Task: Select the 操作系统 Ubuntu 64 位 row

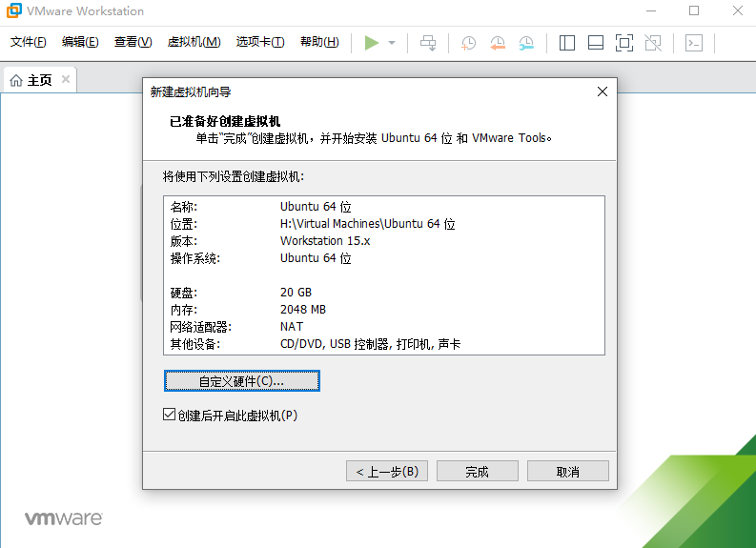Action: [x=384, y=258]
